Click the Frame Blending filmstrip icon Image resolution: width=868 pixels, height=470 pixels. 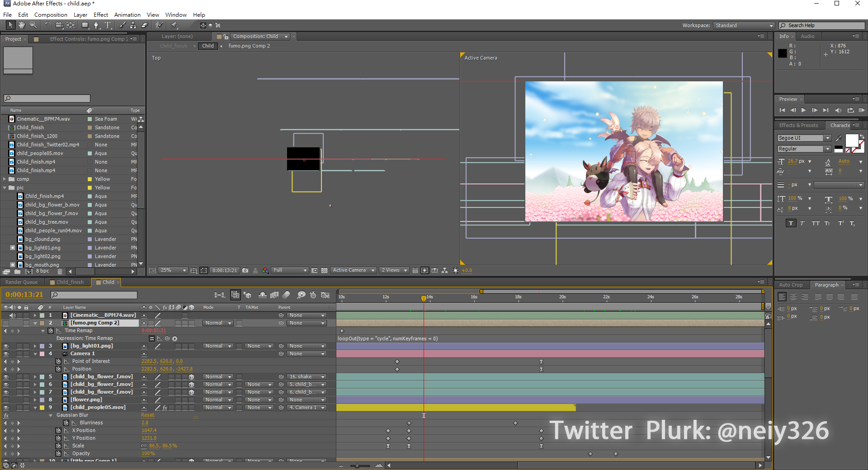tap(274, 295)
